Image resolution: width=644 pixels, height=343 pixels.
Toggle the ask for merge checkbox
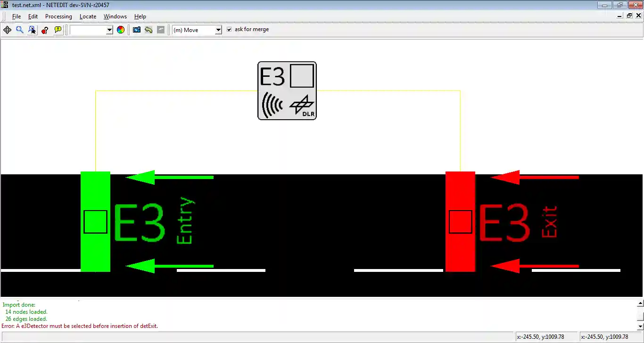click(229, 29)
